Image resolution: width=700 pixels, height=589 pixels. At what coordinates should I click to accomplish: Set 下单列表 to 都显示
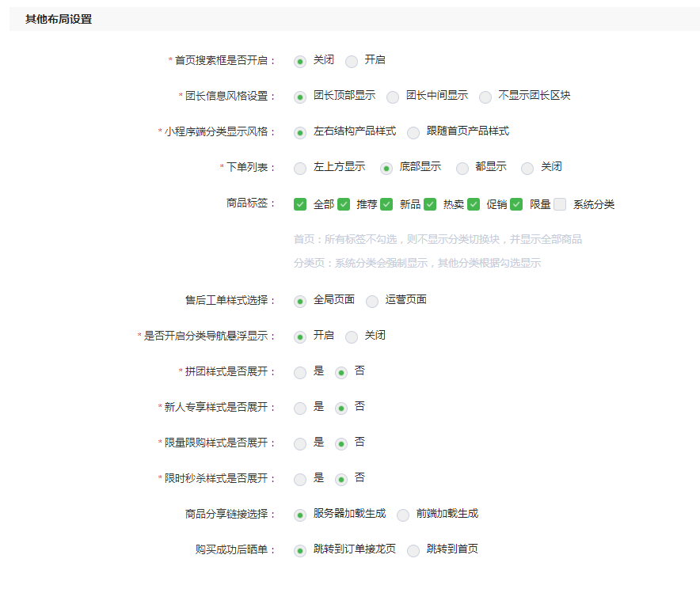point(462,168)
